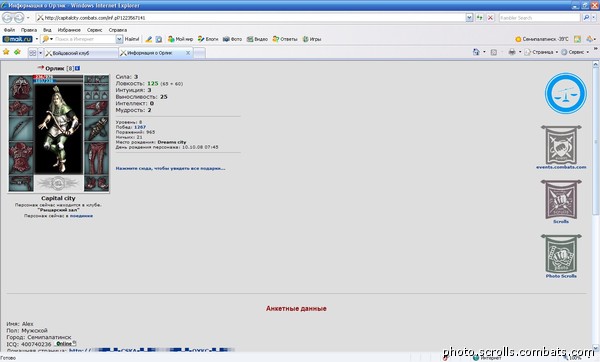
Task: Open the events.combats.com banner link
Action: (x=561, y=147)
